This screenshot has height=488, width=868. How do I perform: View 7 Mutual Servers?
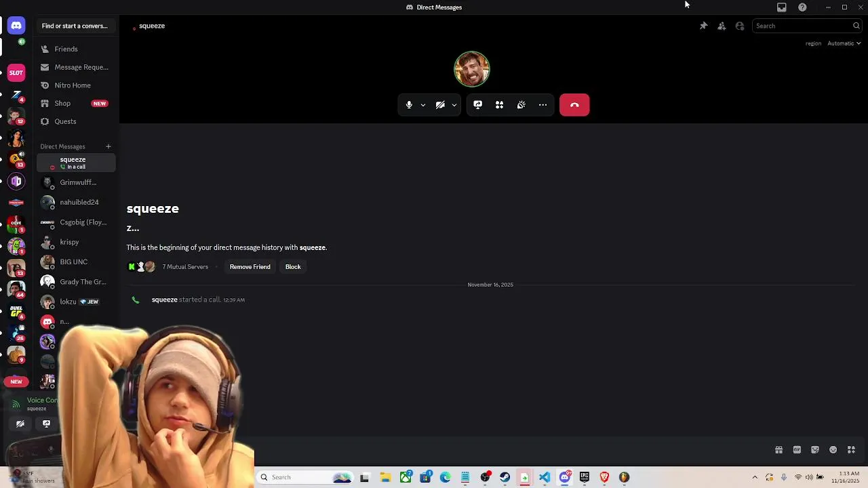pos(185,267)
